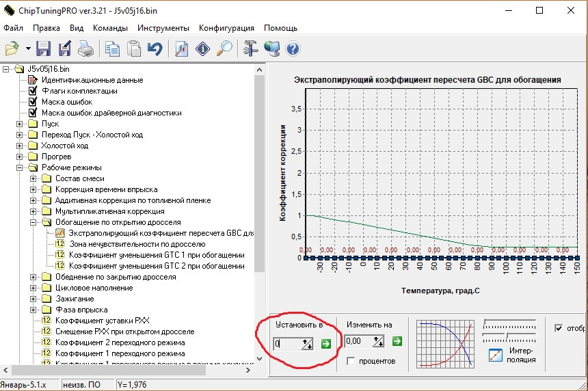Expand the 'Пуск' folder node

(20, 124)
